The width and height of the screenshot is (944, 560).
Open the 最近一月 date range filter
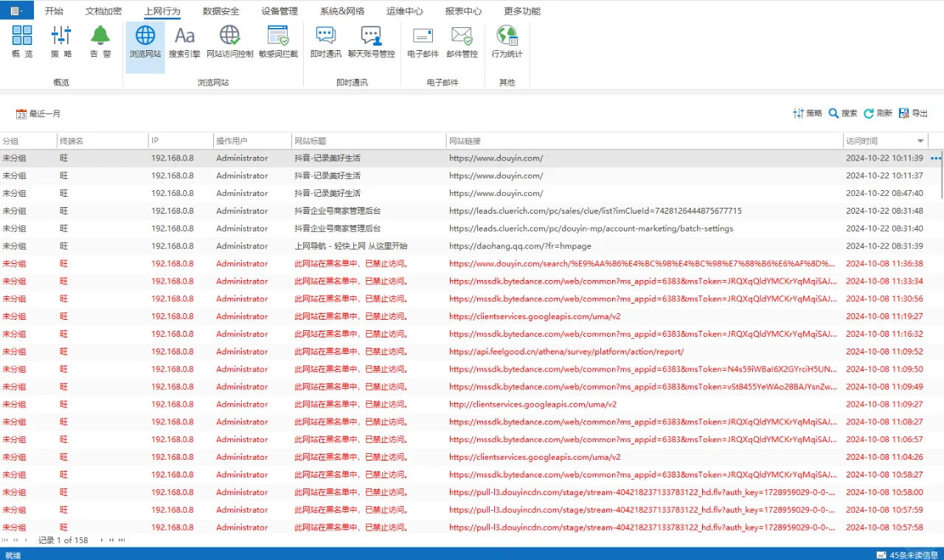[38, 113]
